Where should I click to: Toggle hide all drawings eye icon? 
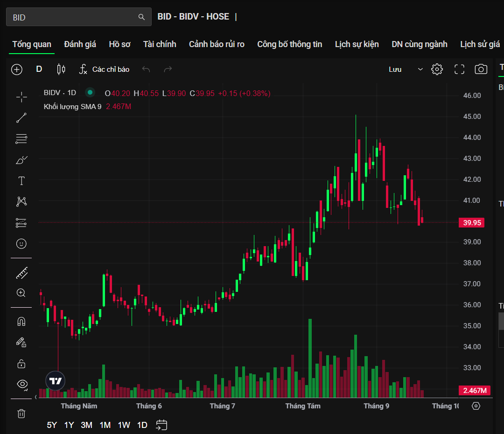(22, 384)
